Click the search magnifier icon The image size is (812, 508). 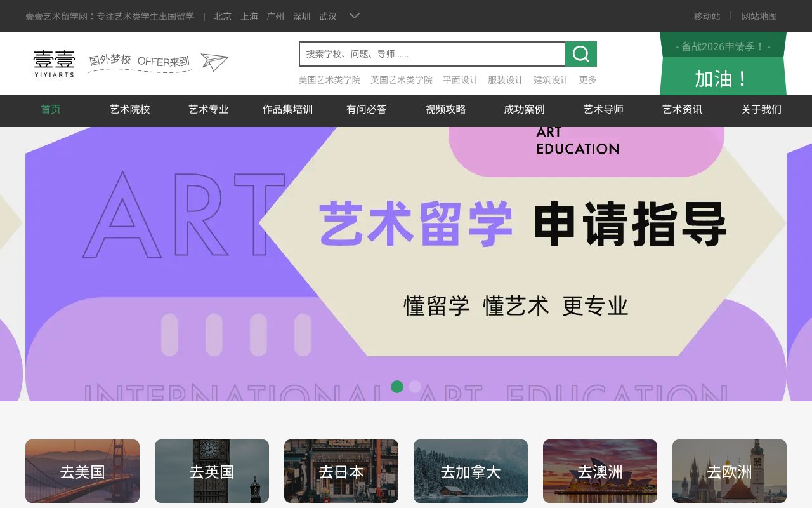(x=580, y=54)
